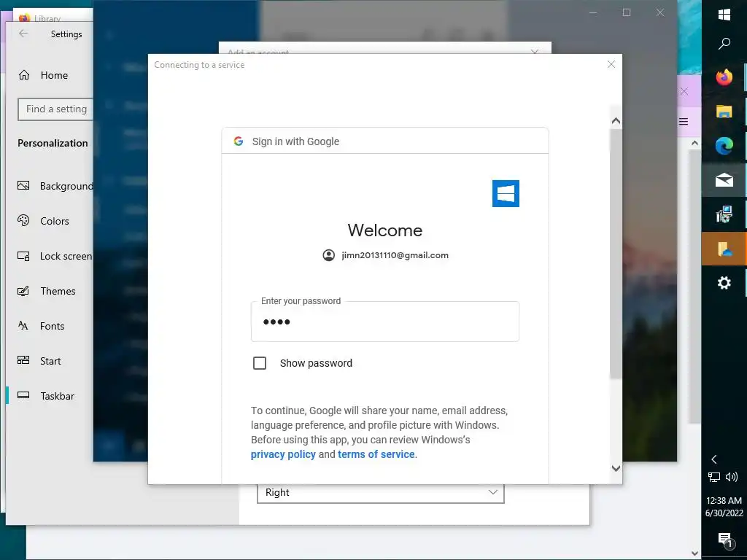Open Home in the Settings sidebar
The image size is (747, 560).
point(54,75)
